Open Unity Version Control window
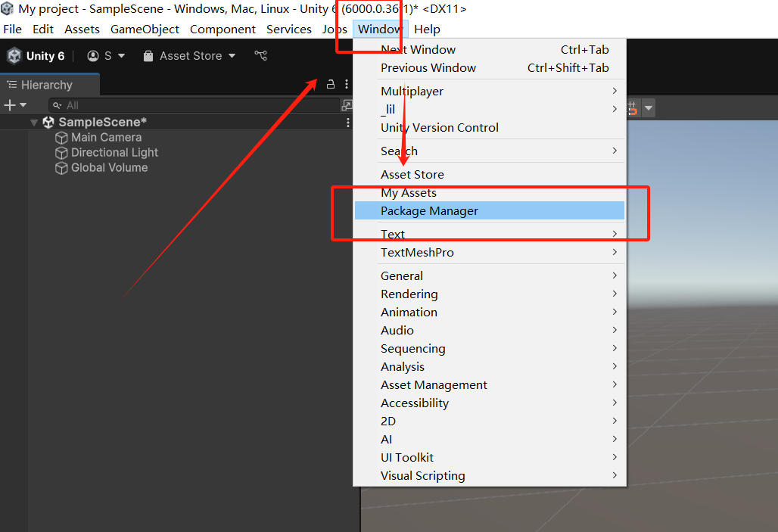The height and width of the screenshot is (532, 778). coord(490,128)
